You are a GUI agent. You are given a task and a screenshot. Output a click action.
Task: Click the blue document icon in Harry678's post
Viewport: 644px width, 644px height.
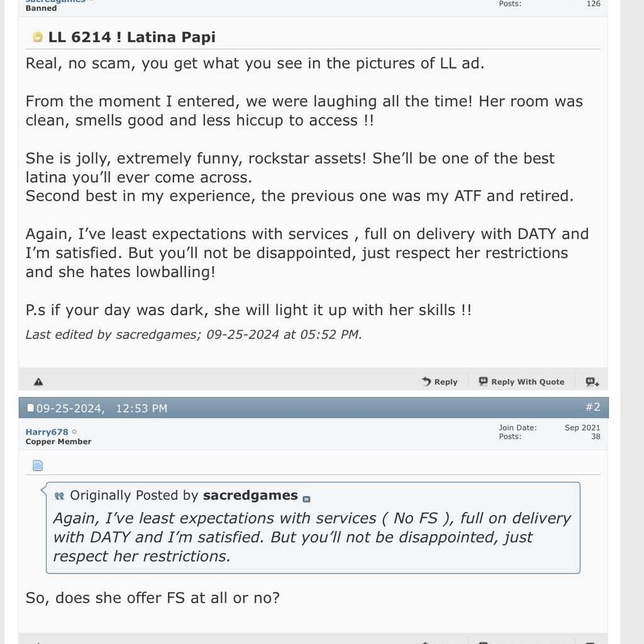click(37, 465)
